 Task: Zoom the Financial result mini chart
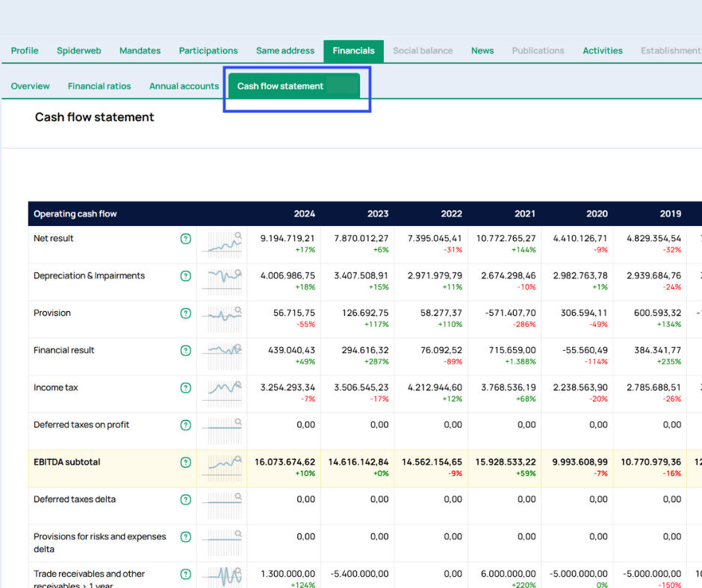(223, 356)
